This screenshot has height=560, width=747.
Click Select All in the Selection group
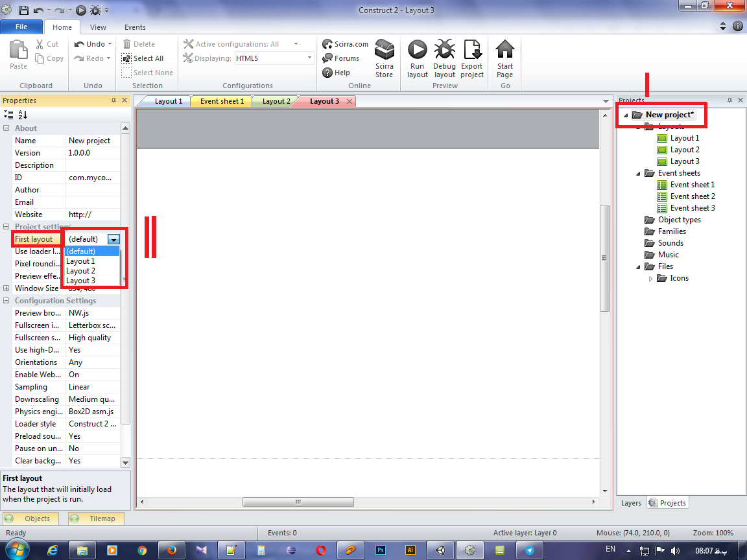(143, 58)
